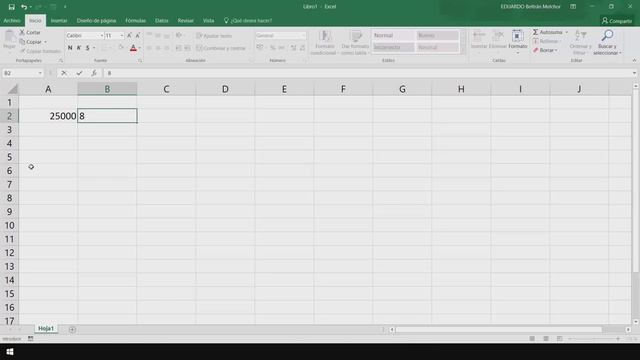Cancel cell entry with X button
640x360 pixels.
pos(64,73)
